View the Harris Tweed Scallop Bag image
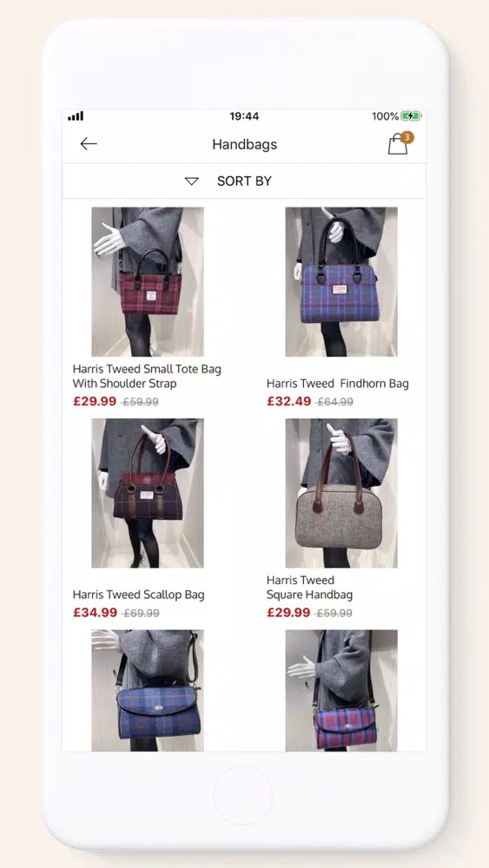 (x=148, y=493)
